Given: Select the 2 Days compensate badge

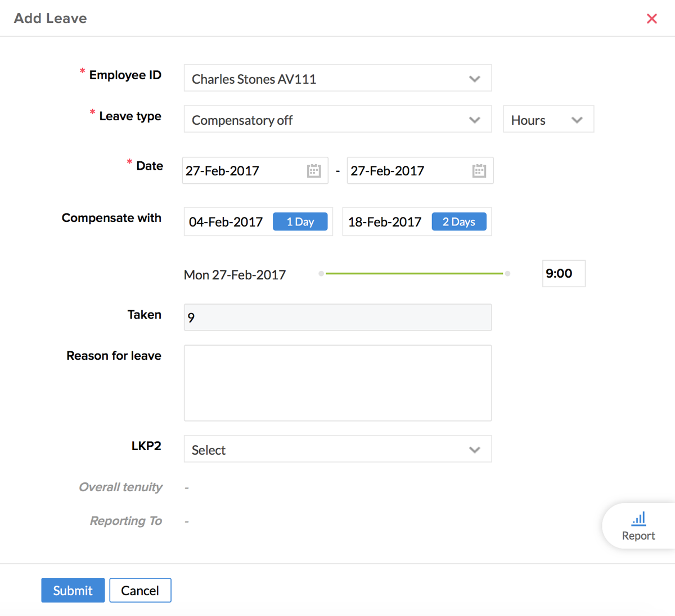Looking at the screenshot, I should point(458,222).
